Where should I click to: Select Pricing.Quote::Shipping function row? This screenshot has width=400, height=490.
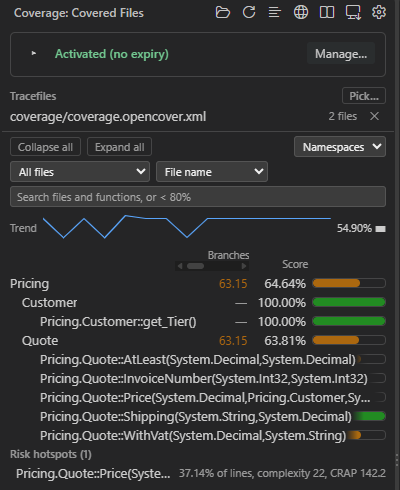pos(198,417)
